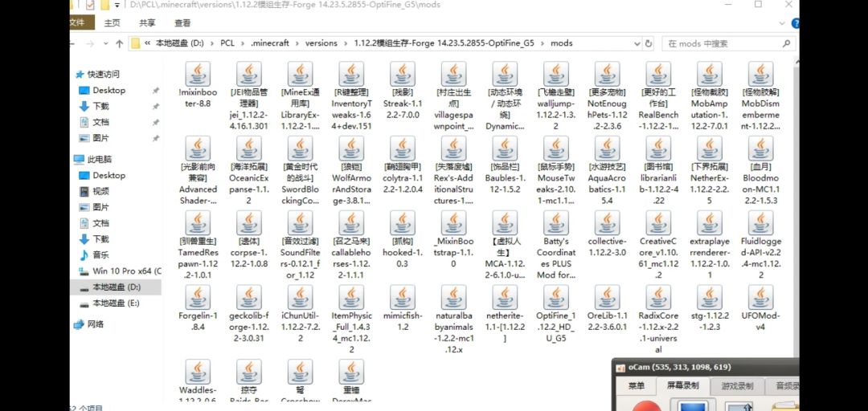The image size is (868, 411).
Task: Select the walljump-1.12.2-1.3.2 jar file
Action: click(556, 96)
